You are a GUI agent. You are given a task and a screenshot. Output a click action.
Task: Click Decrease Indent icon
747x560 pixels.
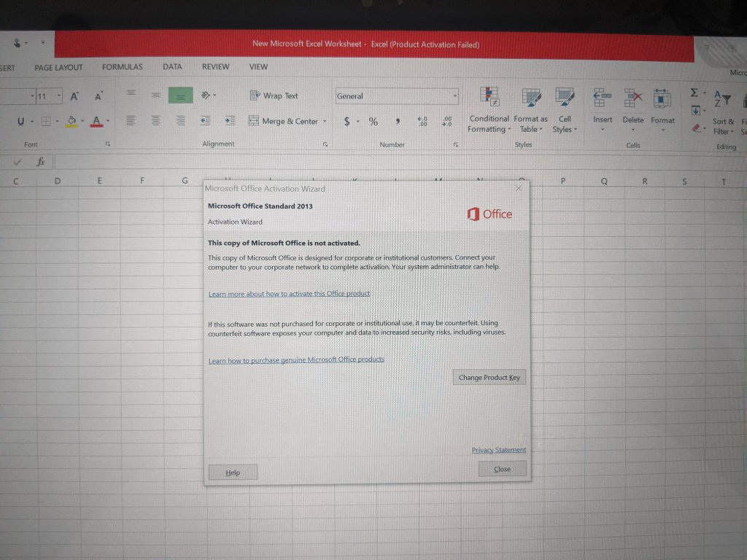click(205, 121)
